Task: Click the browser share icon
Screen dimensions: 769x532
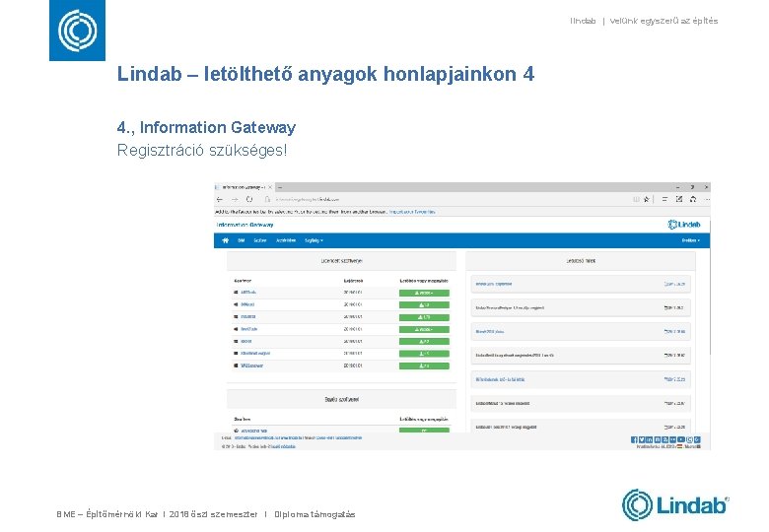Action: tap(693, 199)
